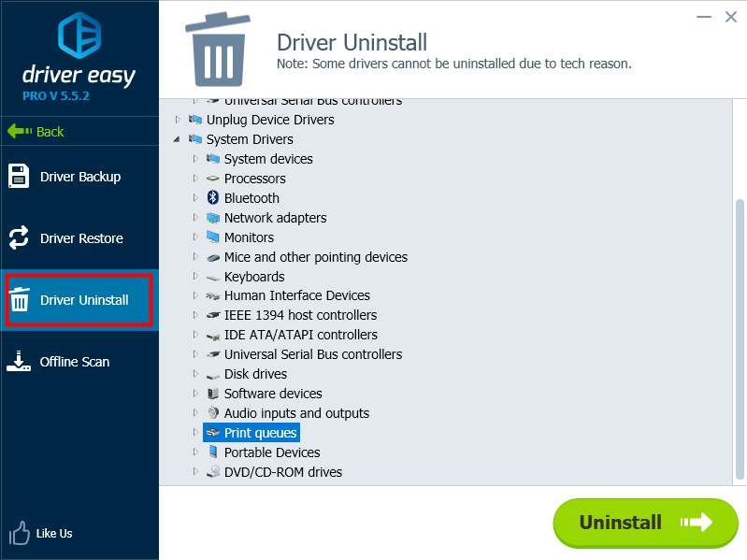This screenshot has height=560, width=747.
Task: Click the green Uninstall button
Action: [x=645, y=523]
